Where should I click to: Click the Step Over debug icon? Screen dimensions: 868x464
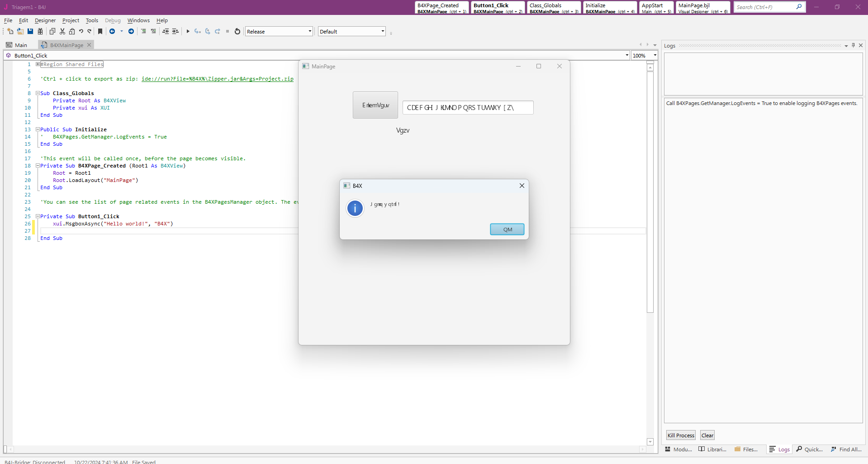[208, 31]
